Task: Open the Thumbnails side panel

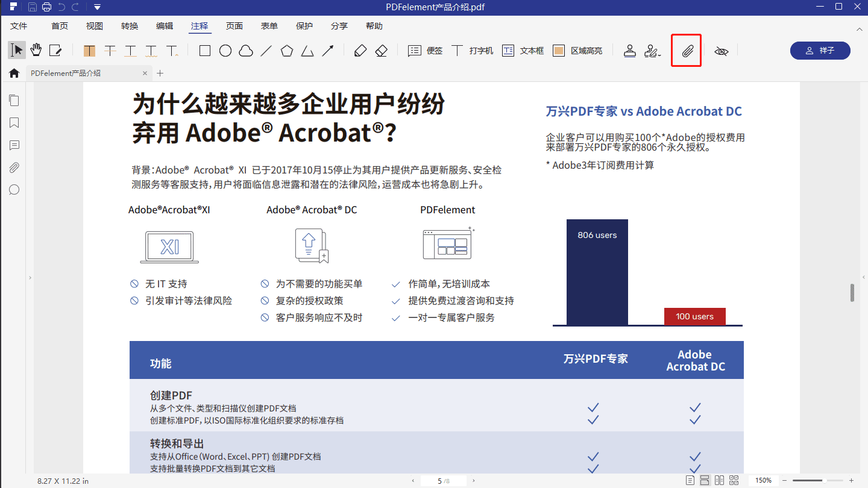Action: tap(14, 101)
